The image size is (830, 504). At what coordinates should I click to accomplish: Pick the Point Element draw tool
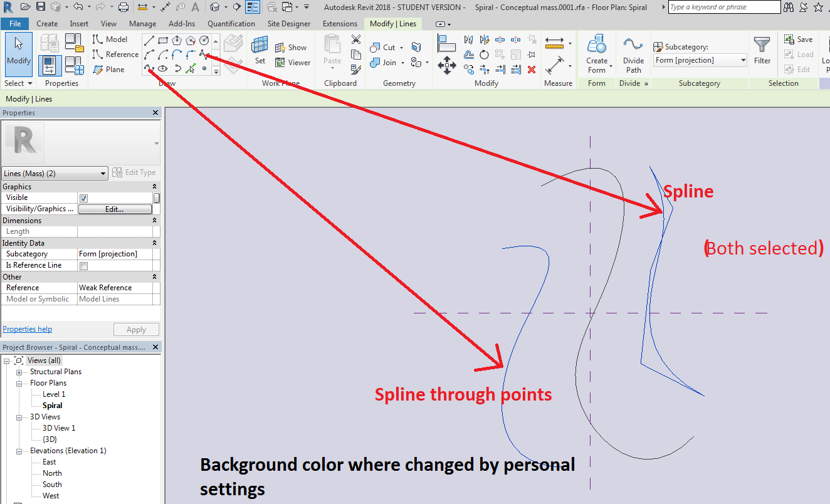(x=204, y=68)
